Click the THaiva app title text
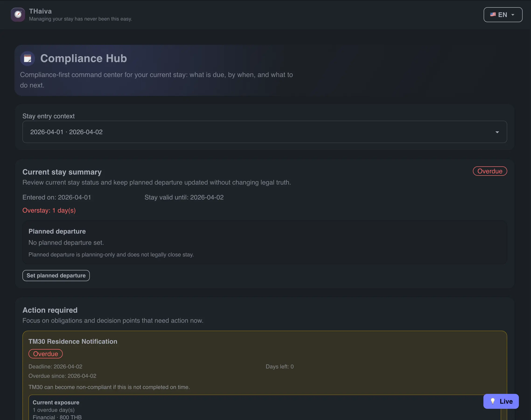The image size is (531, 420). click(x=40, y=11)
